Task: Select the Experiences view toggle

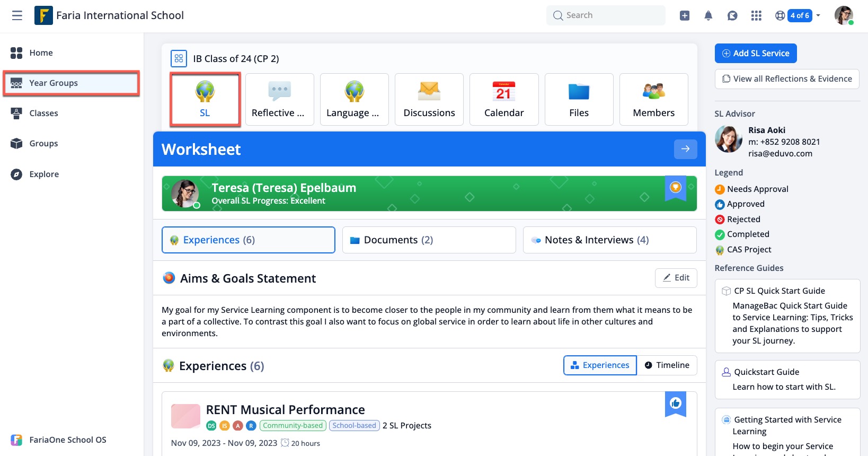Action: (x=600, y=365)
